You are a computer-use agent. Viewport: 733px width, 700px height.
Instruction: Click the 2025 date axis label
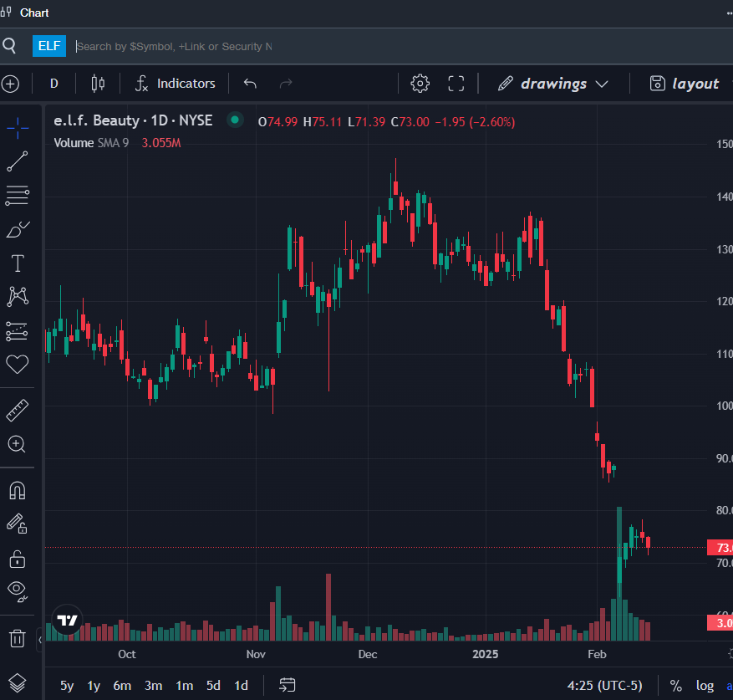[486, 654]
